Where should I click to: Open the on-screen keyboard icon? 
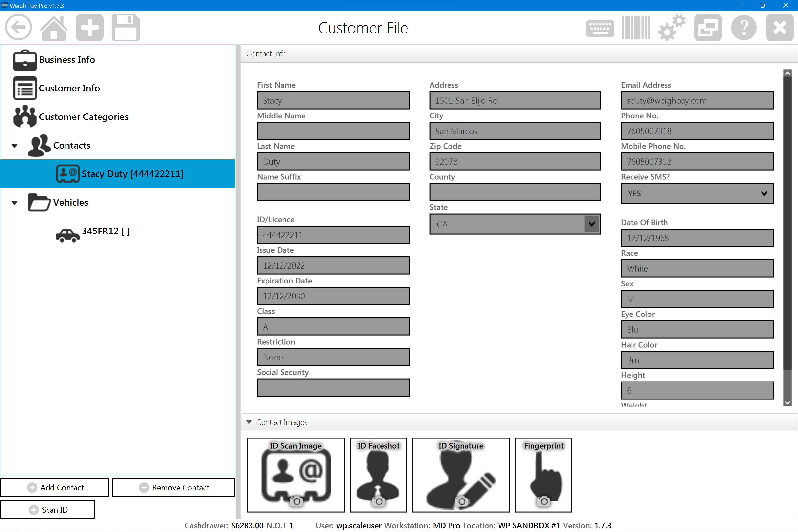click(x=599, y=28)
